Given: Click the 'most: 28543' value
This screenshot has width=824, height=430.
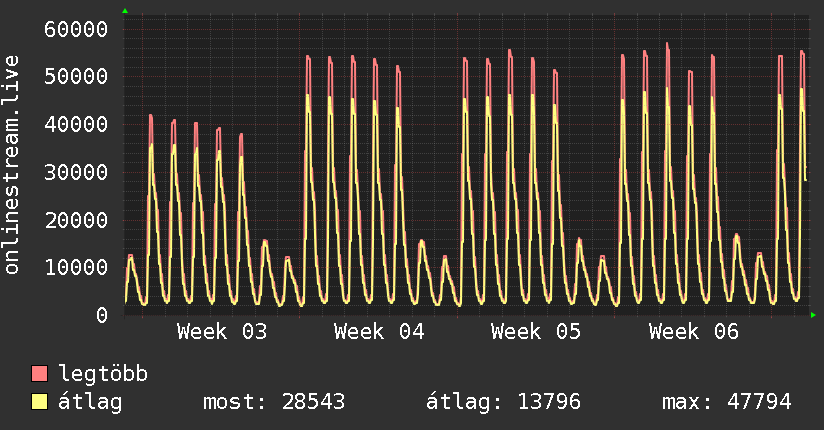Looking at the screenshot, I should click(274, 402).
